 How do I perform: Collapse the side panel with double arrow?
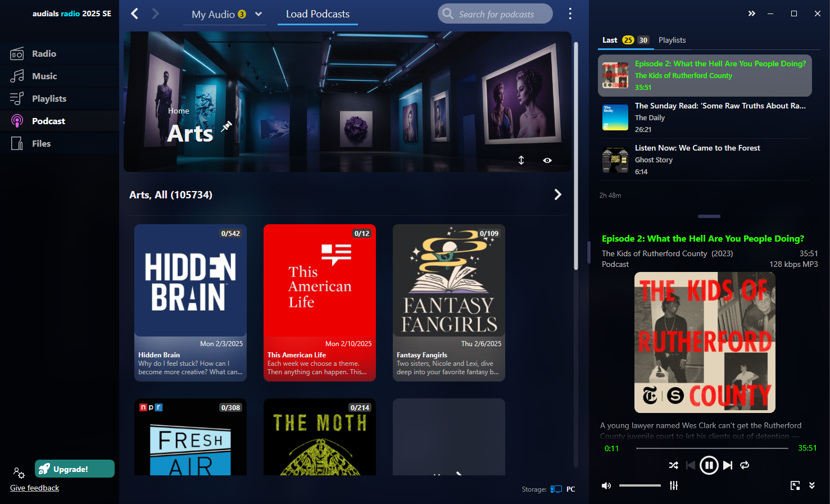(752, 13)
